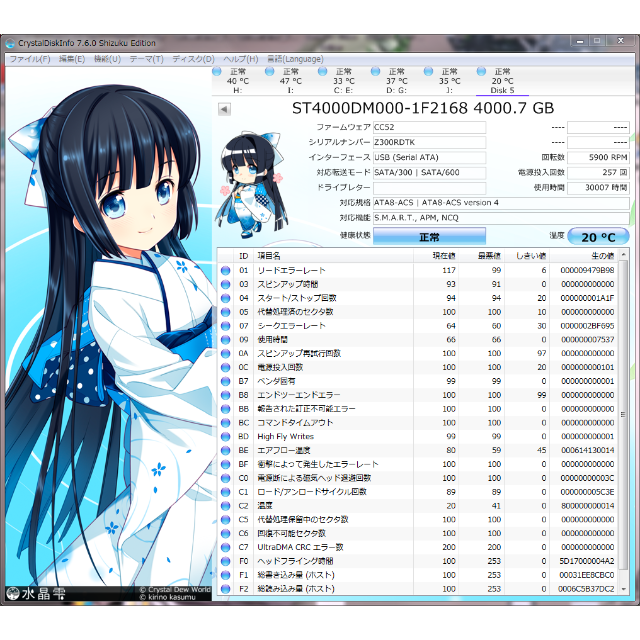Open the テーマ(T) menu
The image size is (640, 640).
click(147, 59)
